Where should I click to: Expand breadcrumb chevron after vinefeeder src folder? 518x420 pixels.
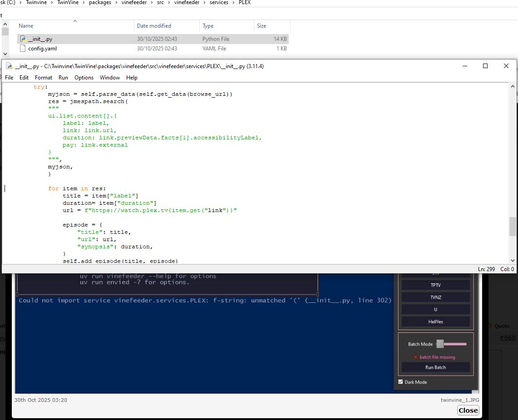pyautogui.click(x=168, y=3)
